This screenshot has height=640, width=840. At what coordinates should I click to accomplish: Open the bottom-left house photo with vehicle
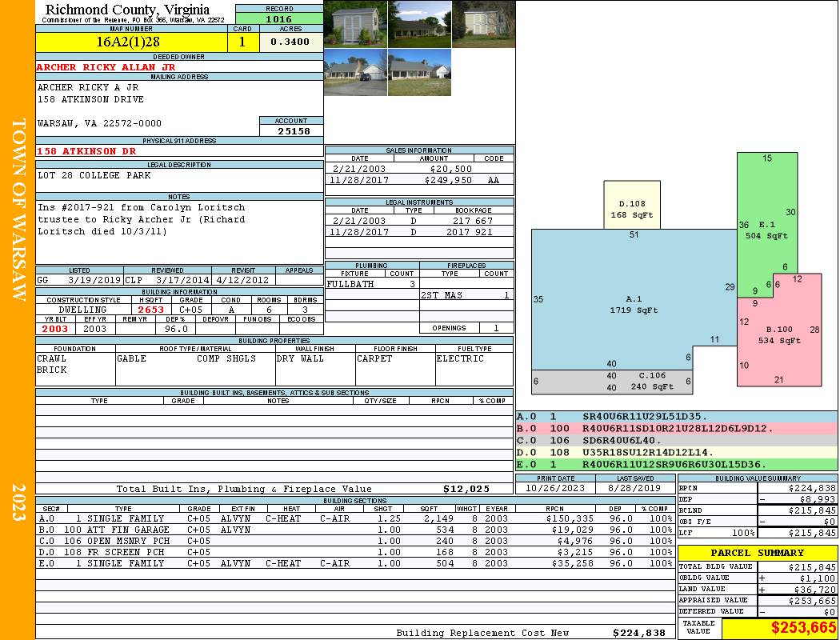coord(355,72)
